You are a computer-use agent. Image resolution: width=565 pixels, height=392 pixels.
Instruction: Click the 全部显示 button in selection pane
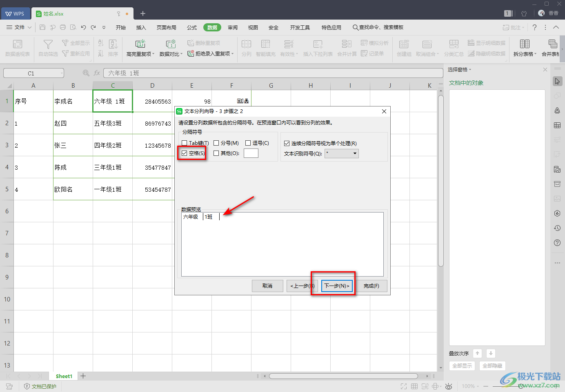[462, 366]
